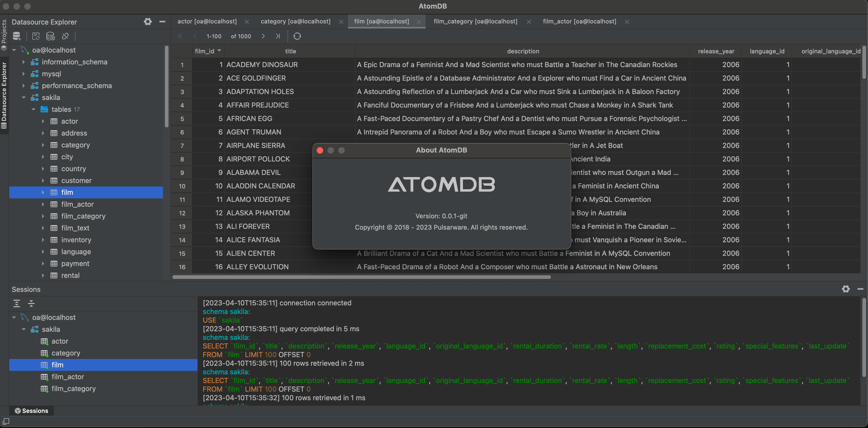Refresh the film table data
This screenshot has width=868, height=428.
[x=297, y=36]
